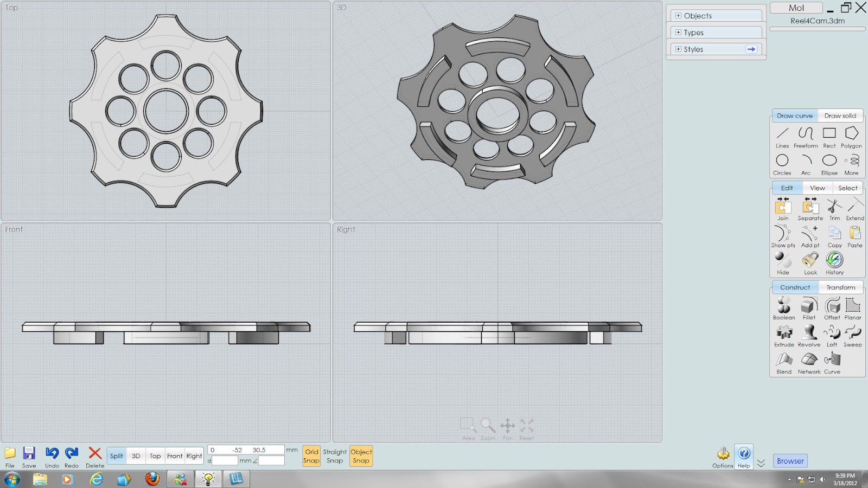Toggle Object Snap

coord(361,456)
